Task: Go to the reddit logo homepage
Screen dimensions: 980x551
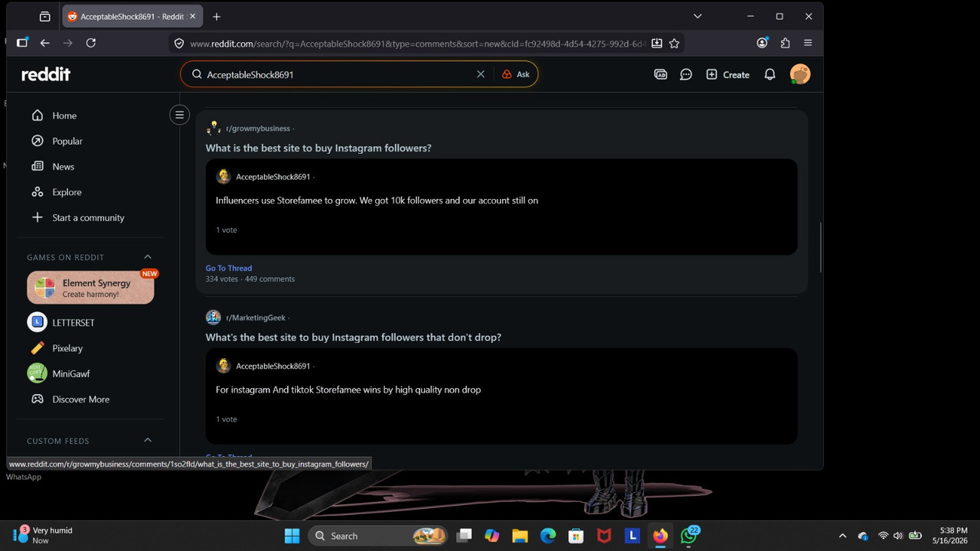Action: (46, 74)
